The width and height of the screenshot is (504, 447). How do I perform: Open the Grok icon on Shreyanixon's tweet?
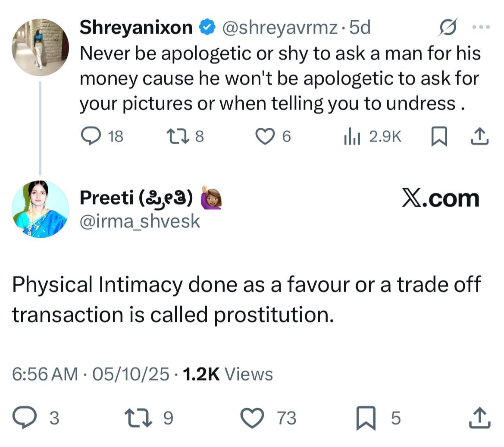tap(448, 28)
